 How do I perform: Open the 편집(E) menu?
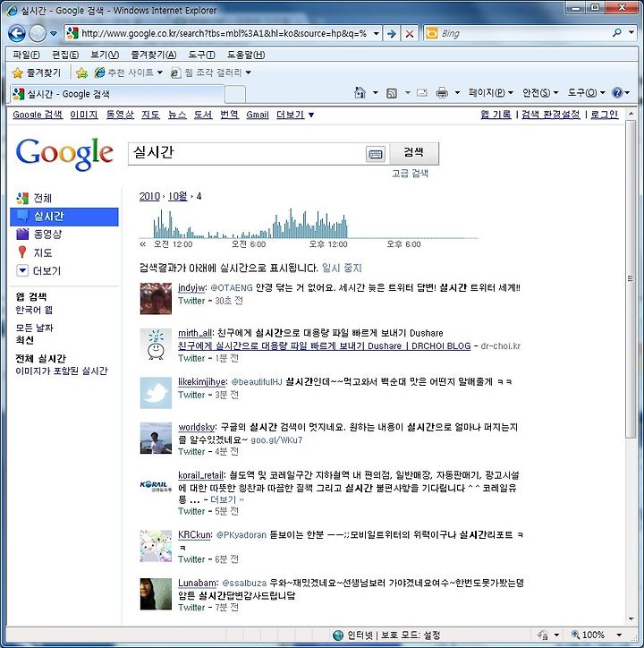click(65, 55)
